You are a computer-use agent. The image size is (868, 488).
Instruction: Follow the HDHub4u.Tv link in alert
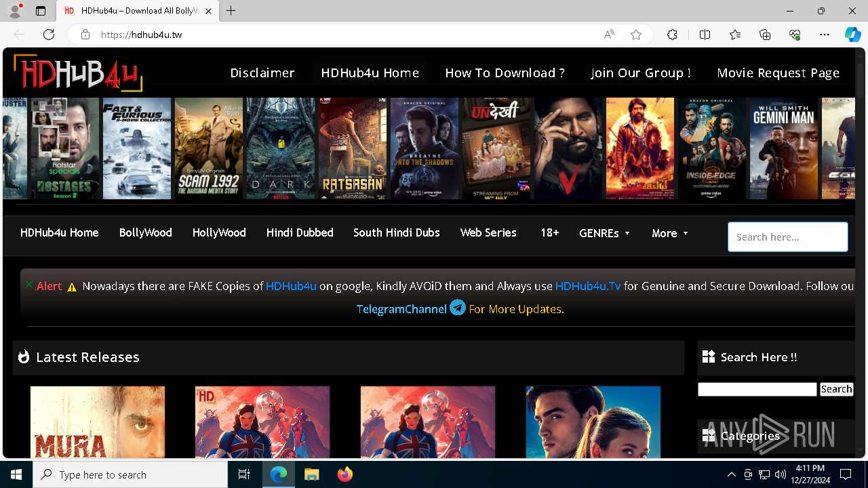pyautogui.click(x=588, y=286)
